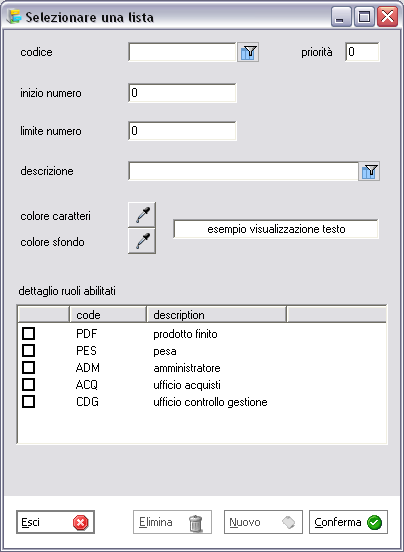Click the app icon in title bar
The image size is (404, 552).
click(14, 17)
